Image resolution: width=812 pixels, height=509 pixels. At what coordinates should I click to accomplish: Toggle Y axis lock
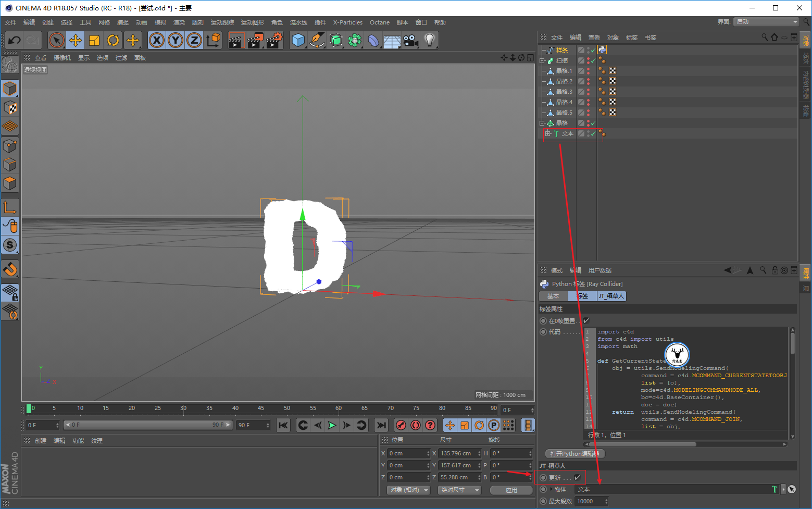coord(176,40)
